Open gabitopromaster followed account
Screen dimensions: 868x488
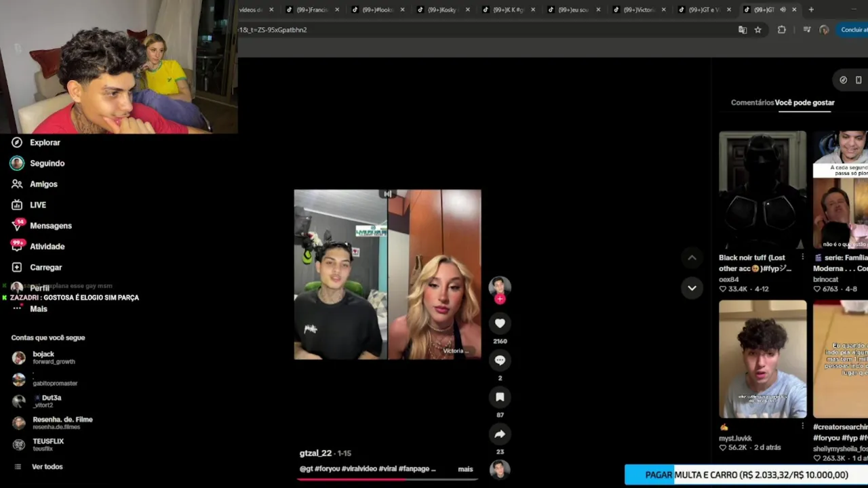coord(45,380)
